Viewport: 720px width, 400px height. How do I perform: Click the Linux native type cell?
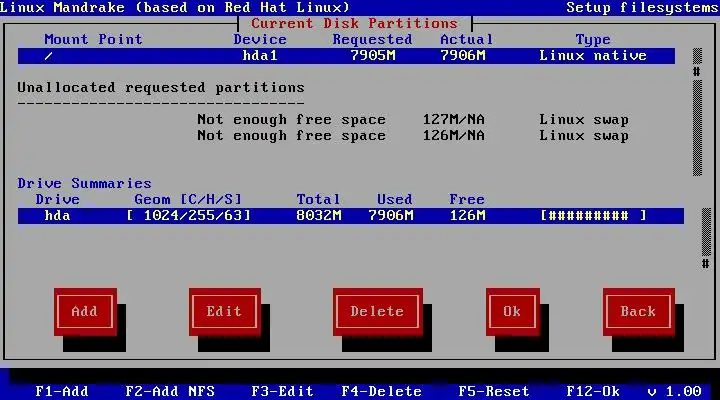593,56
